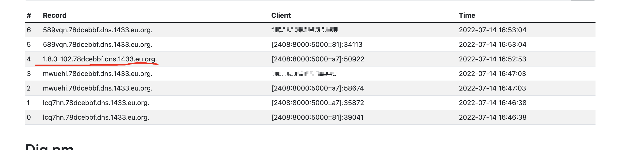The image size is (644, 150).
Task: Select the underlined 1.8.0_102 DNS record
Action: coord(100,59)
